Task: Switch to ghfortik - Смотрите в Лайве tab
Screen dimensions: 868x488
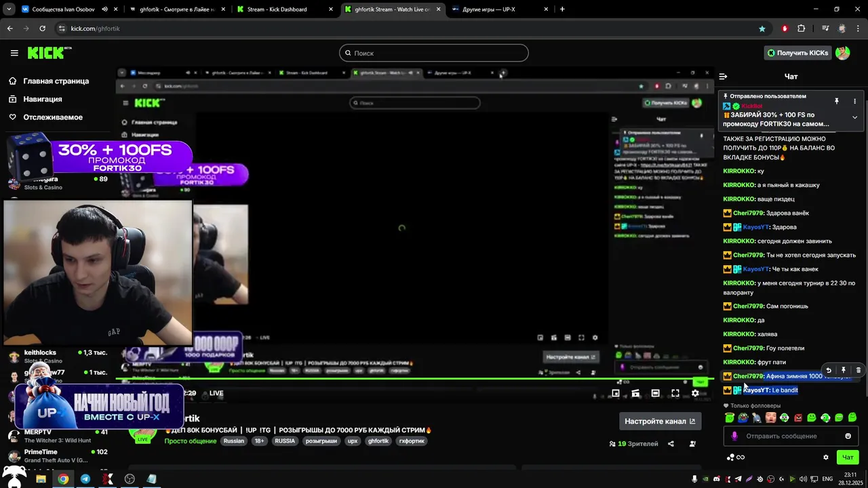Action: [176, 9]
